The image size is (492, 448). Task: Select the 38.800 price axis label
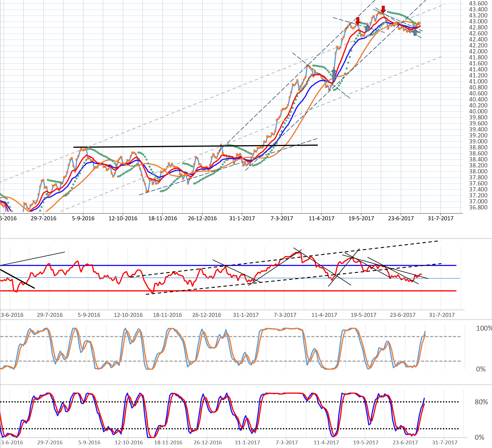point(478,147)
